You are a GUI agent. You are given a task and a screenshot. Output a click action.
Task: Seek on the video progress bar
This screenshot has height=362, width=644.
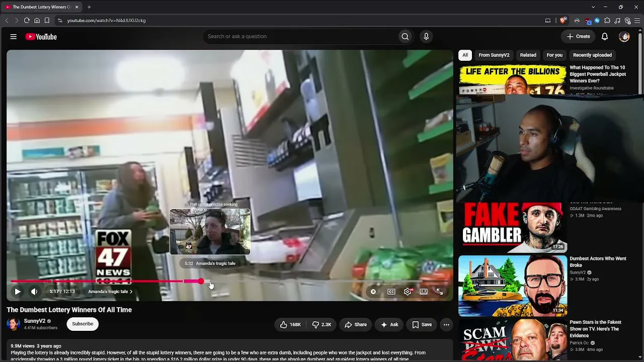(x=230, y=282)
